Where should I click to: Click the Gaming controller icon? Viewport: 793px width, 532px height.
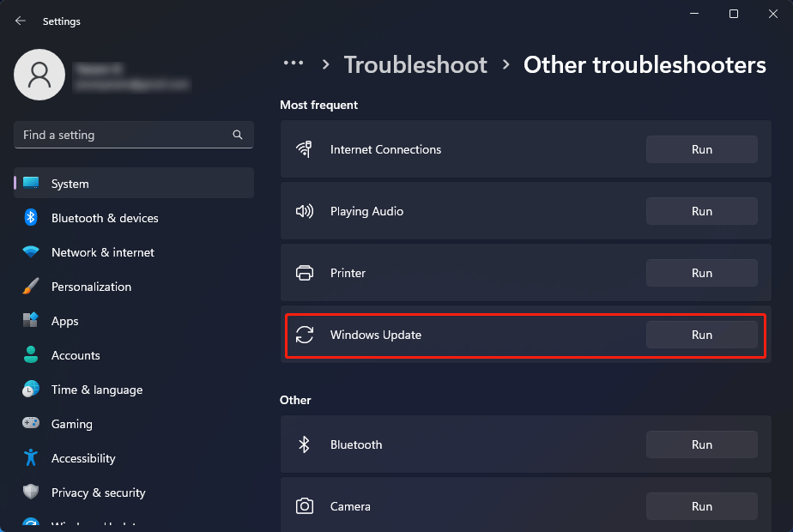pos(31,423)
